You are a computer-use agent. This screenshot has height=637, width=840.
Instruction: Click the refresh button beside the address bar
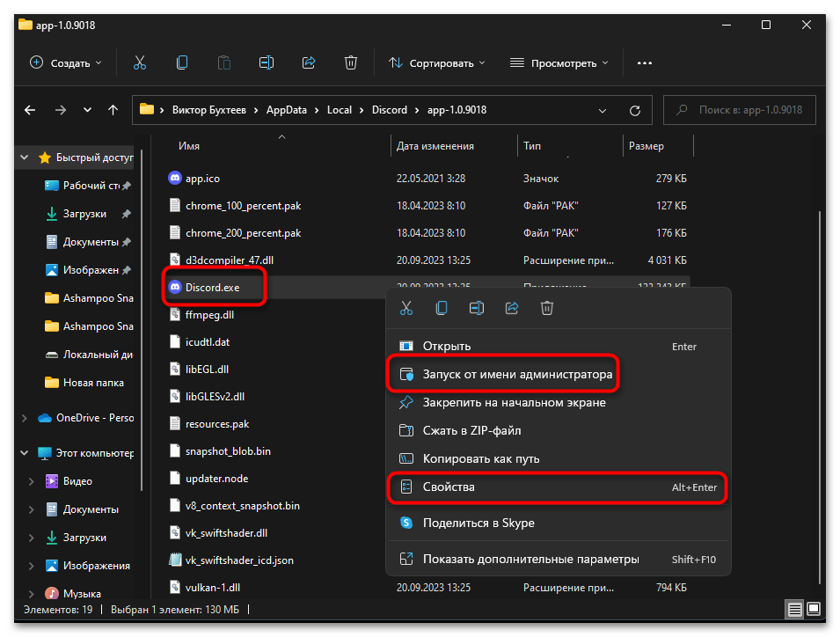coord(635,110)
